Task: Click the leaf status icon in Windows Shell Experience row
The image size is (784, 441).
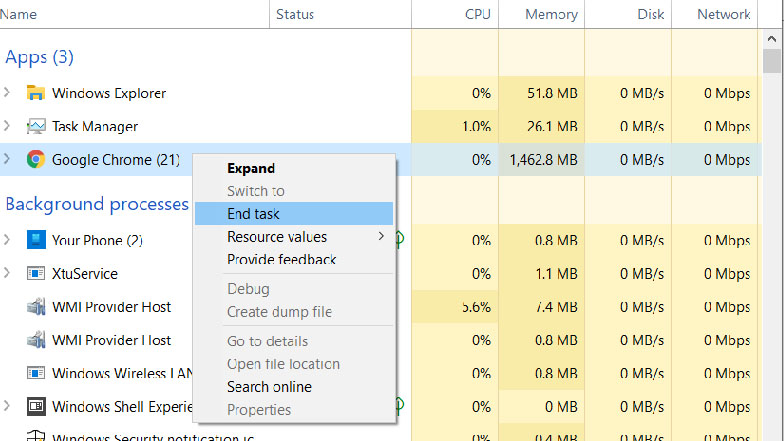Action: tap(400, 406)
